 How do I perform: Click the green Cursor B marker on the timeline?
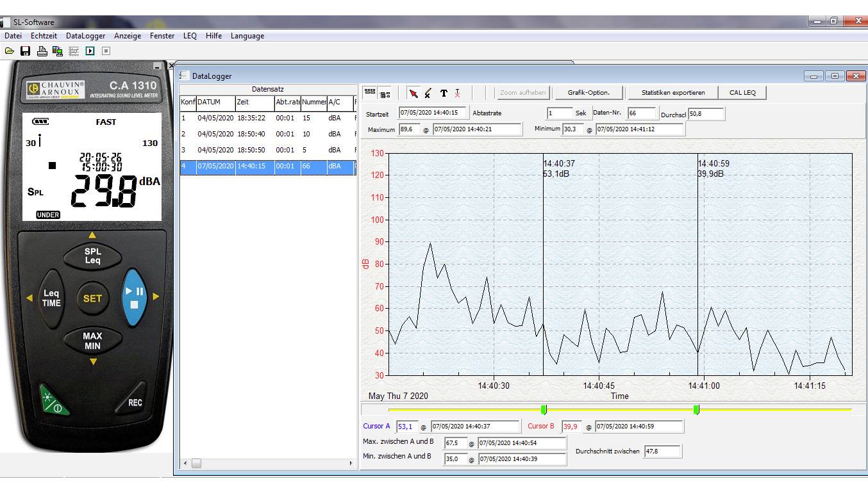tap(697, 409)
